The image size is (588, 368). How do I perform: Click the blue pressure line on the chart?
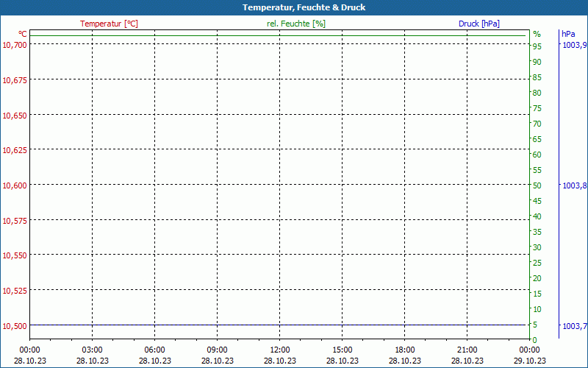pyautogui.click(x=278, y=325)
